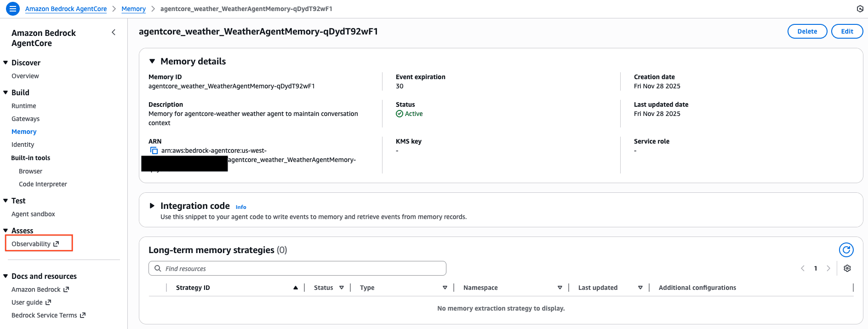Select Memory in the sidebar
868x329 pixels.
[x=24, y=132]
